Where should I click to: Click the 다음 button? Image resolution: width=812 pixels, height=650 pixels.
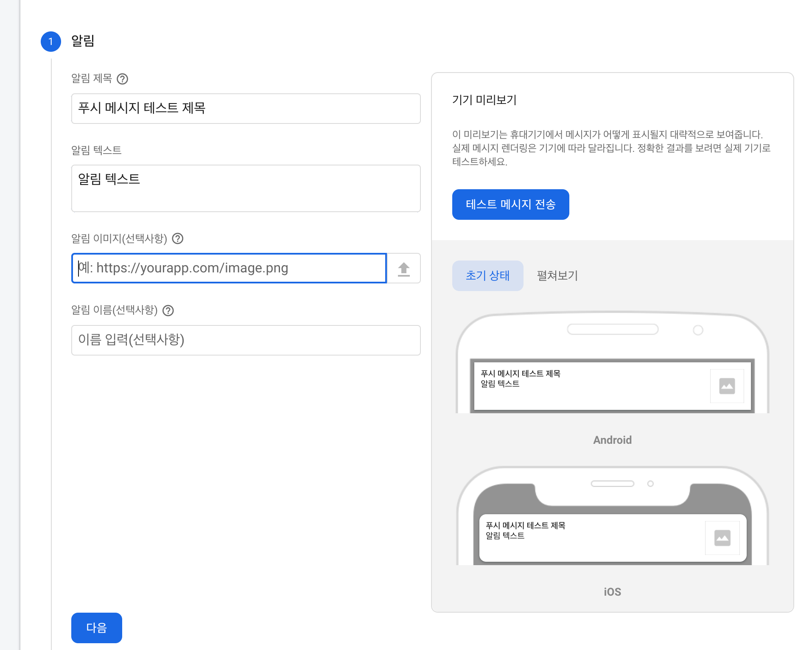pyautogui.click(x=97, y=628)
